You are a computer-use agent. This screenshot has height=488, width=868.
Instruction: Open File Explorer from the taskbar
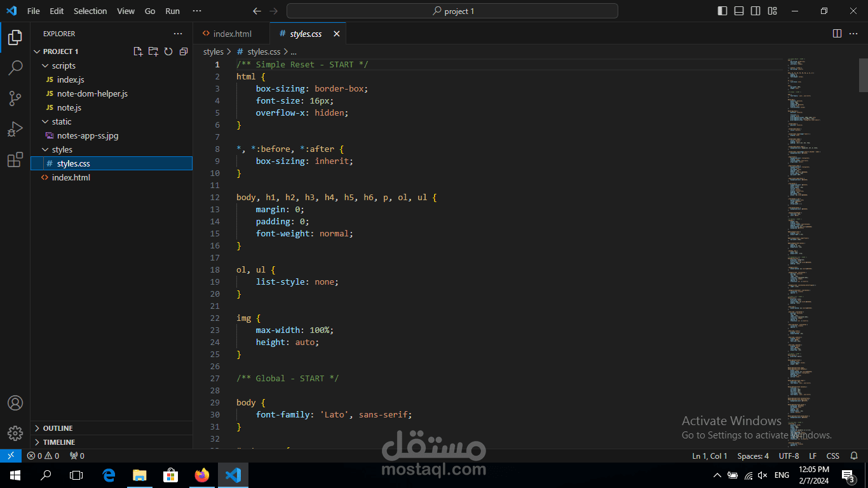click(140, 475)
